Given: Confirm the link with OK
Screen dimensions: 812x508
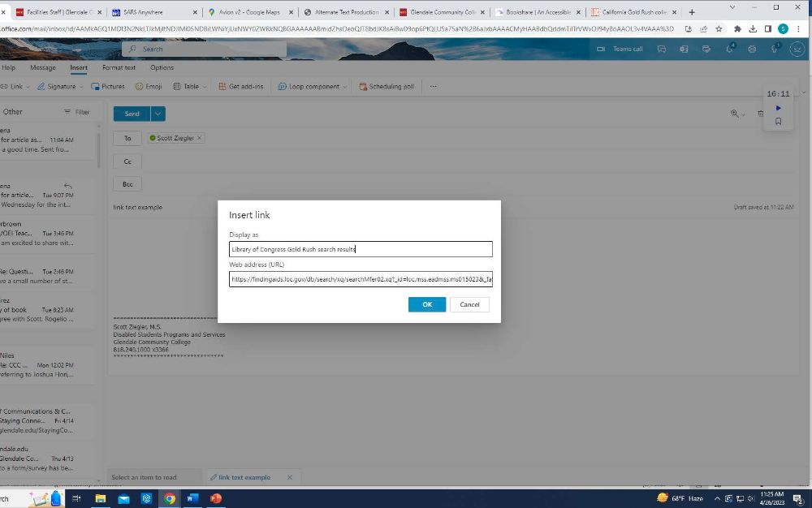Looking at the screenshot, I should [x=426, y=304].
